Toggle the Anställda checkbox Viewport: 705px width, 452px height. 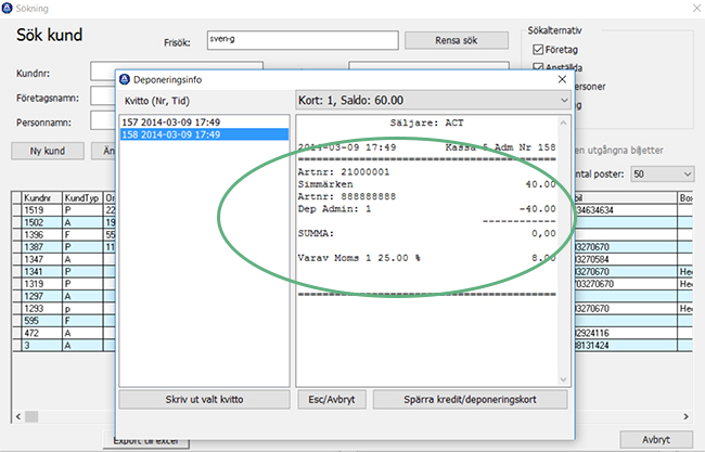[538, 67]
